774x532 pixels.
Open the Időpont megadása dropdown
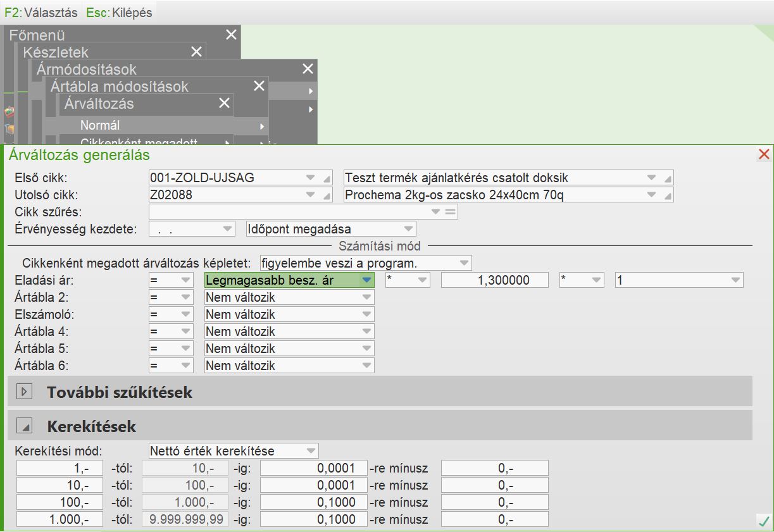(x=408, y=229)
